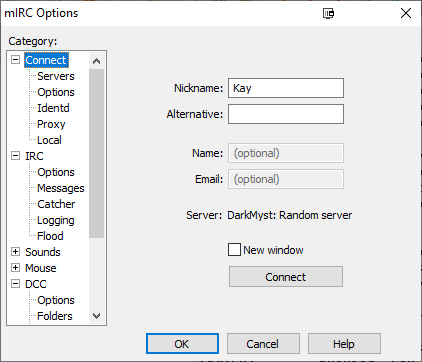Open the Identd settings

[53, 108]
